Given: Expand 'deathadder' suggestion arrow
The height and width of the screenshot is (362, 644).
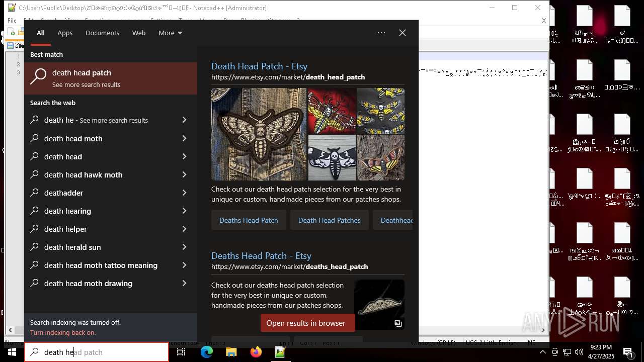Looking at the screenshot, I should 184,193.
